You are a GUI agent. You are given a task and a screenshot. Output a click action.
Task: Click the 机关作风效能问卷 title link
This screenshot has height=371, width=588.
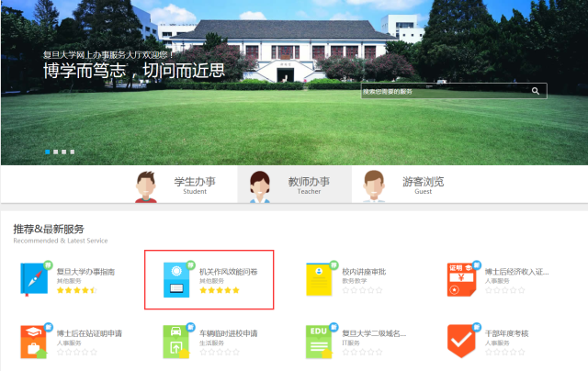click(229, 272)
